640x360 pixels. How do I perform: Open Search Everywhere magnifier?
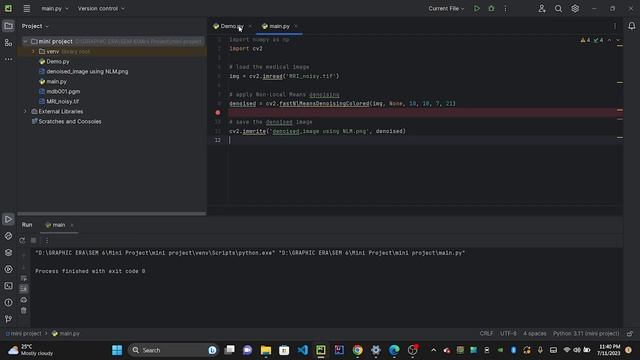[x=558, y=8]
